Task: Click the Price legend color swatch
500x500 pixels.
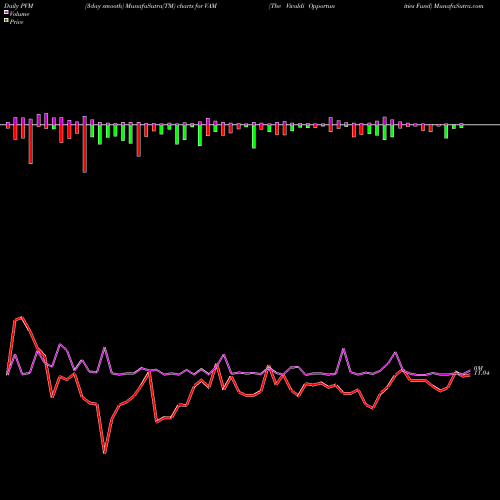Action: point(6,21)
